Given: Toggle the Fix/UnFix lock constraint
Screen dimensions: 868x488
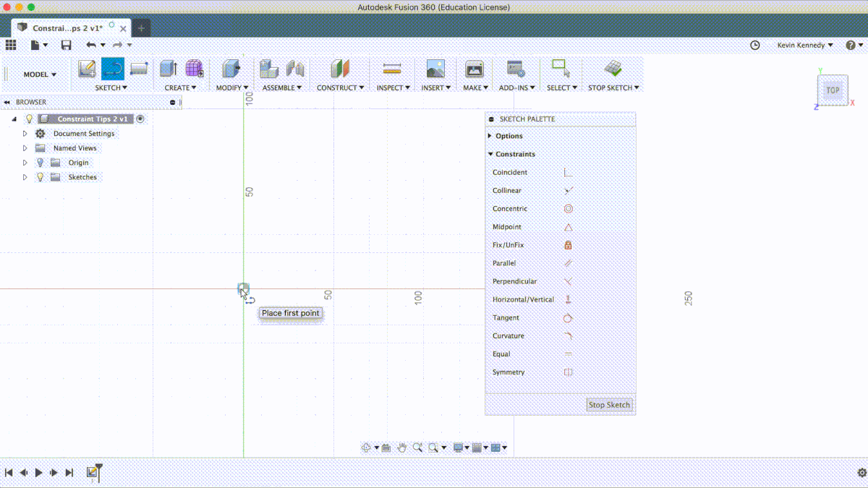Looking at the screenshot, I should point(568,245).
